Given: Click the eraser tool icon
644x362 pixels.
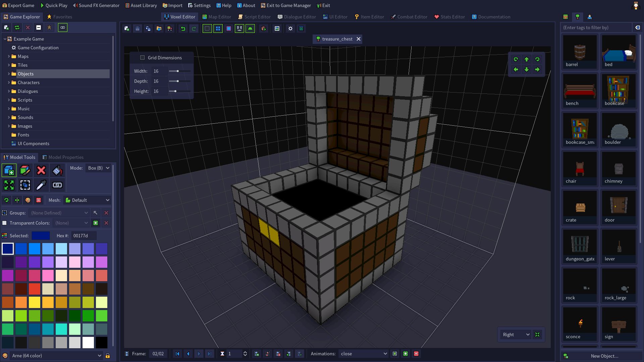Looking at the screenshot, I should [41, 170].
